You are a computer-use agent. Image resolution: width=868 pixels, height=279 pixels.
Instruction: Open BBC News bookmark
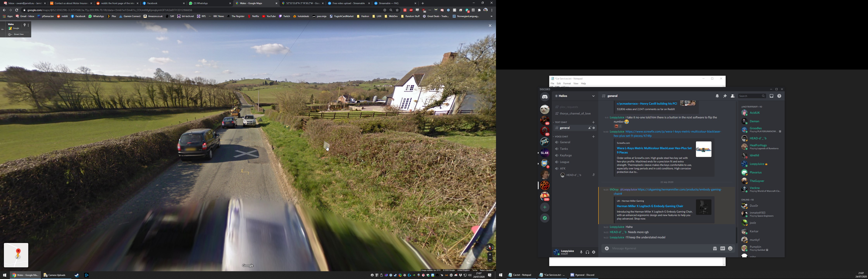[216, 16]
